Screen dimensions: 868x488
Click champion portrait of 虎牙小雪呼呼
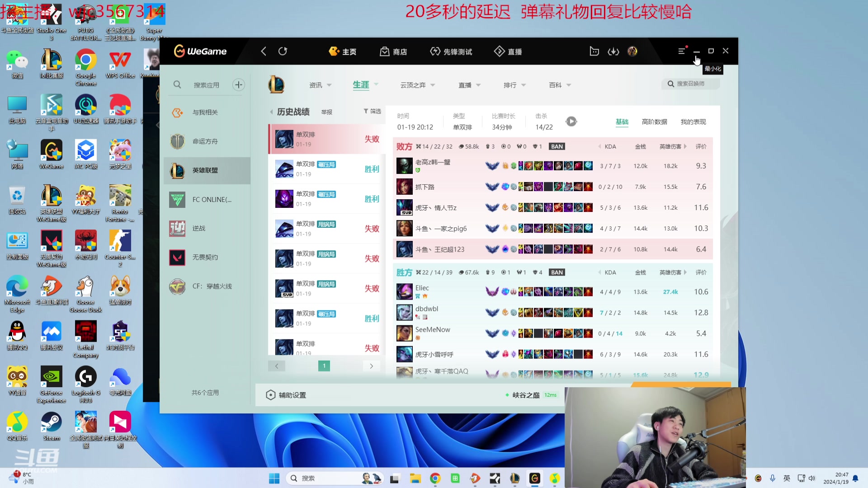point(405,354)
